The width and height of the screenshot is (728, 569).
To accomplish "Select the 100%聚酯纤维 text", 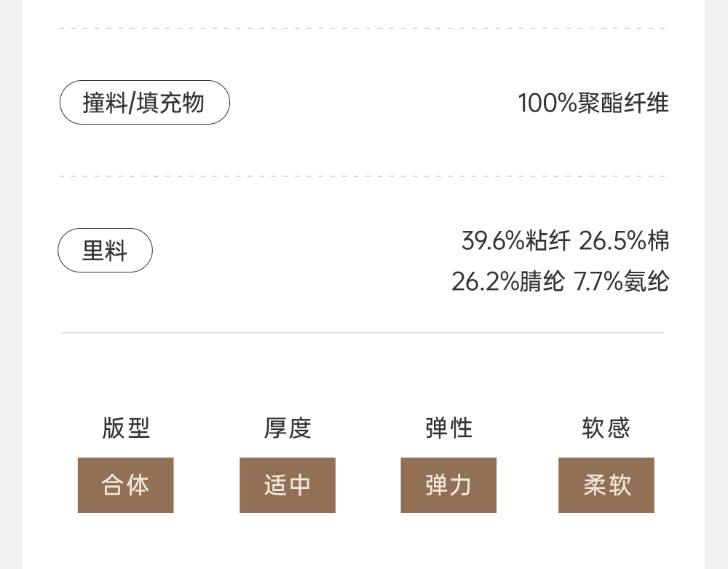I will point(593,103).
